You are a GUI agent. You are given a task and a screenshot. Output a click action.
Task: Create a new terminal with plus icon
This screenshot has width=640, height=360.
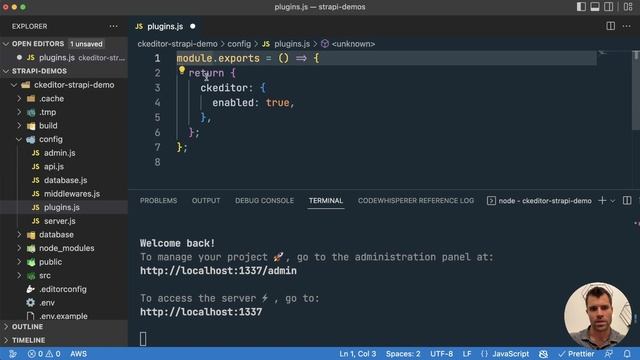pos(602,200)
